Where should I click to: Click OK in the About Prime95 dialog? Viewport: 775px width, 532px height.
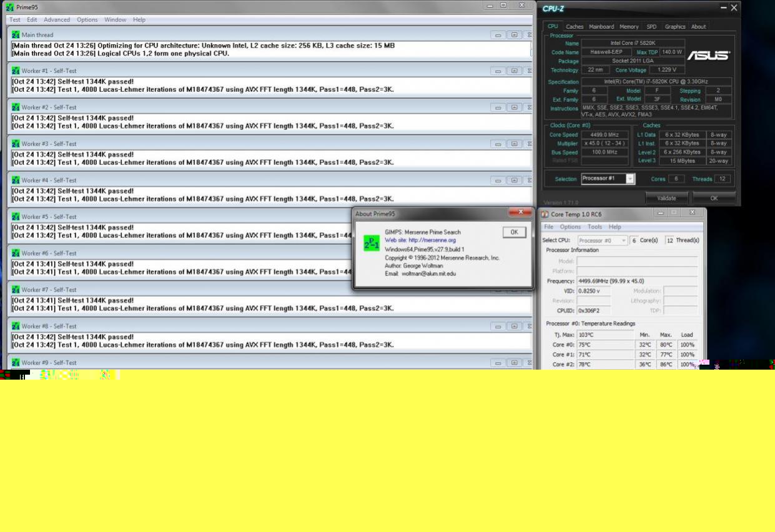click(514, 232)
